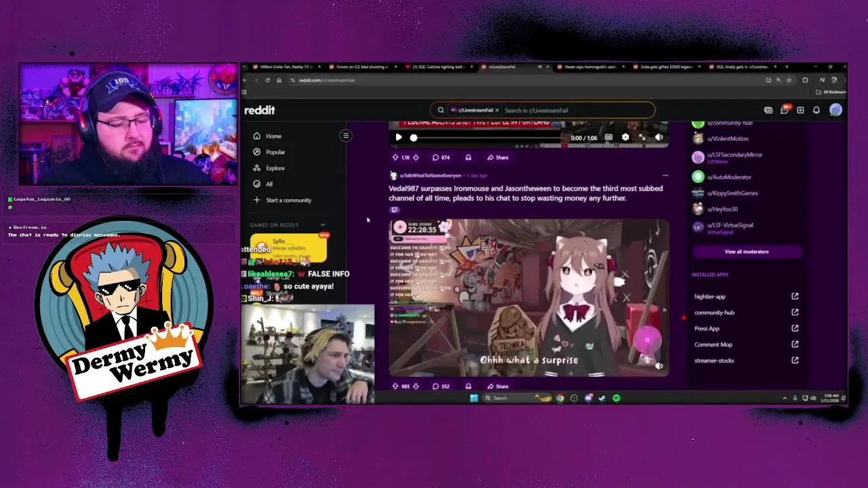The width and height of the screenshot is (868, 488).
Task: Click the top video progress slider
Action: click(x=487, y=138)
